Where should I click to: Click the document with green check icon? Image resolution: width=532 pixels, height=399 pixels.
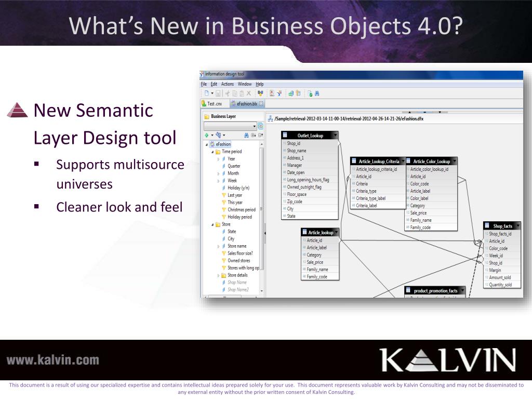[310, 94]
